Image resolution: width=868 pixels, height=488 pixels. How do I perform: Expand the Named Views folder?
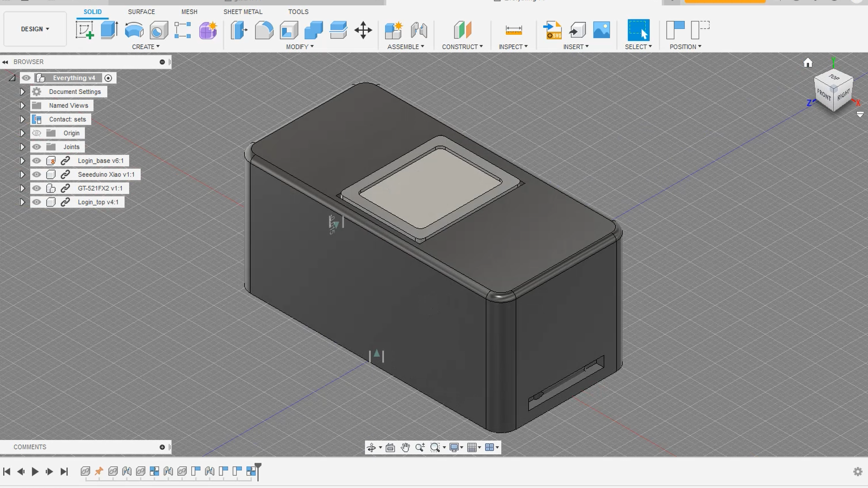[22, 105]
